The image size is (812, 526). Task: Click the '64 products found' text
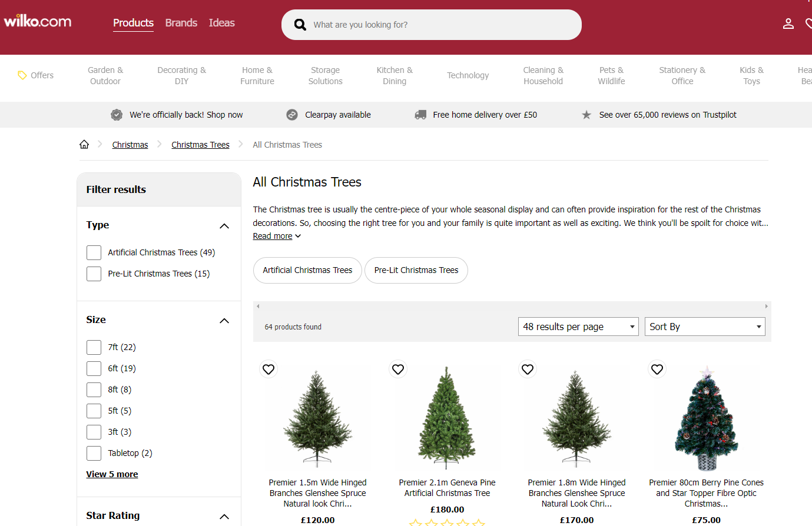pyautogui.click(x=293, y=327)
